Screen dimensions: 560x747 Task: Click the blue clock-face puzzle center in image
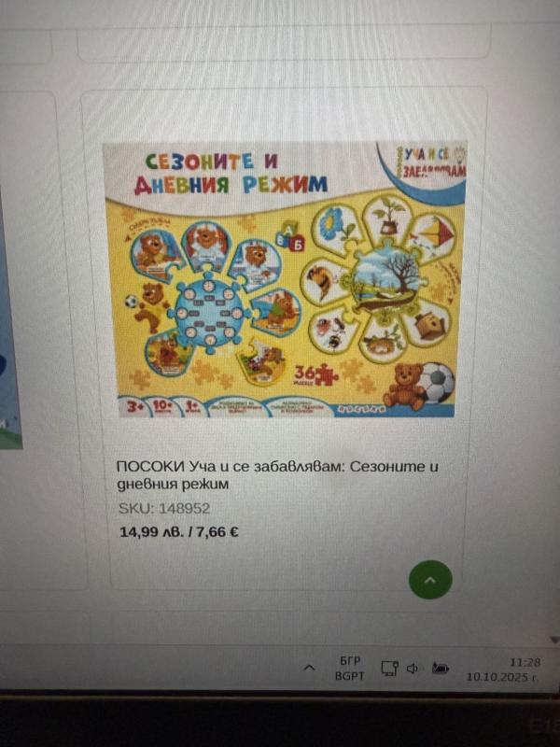pos(209,313)
